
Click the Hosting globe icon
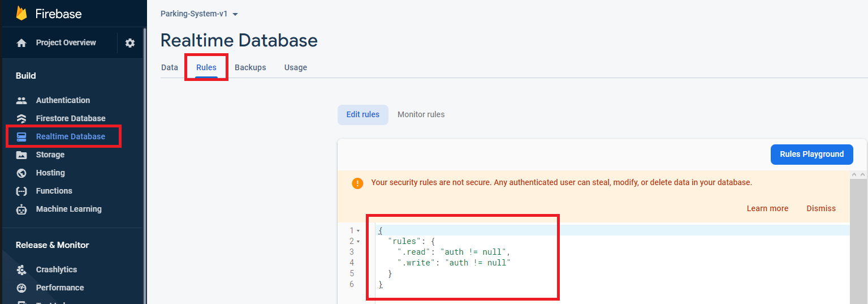[x=21, y=173]
